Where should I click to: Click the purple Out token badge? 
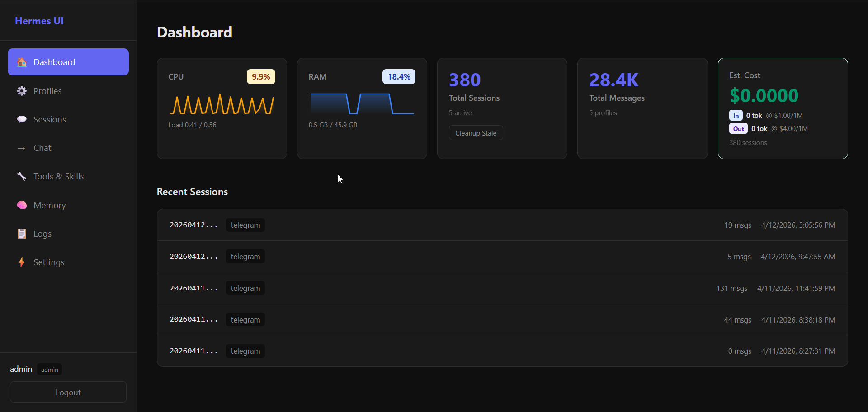click(739, 129)
